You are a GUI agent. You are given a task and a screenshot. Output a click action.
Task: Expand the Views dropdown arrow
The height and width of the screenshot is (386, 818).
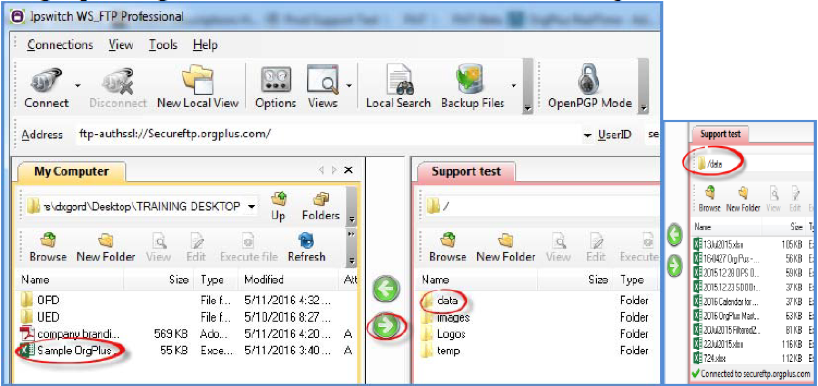pyautogui.click(x=348, y=85)
